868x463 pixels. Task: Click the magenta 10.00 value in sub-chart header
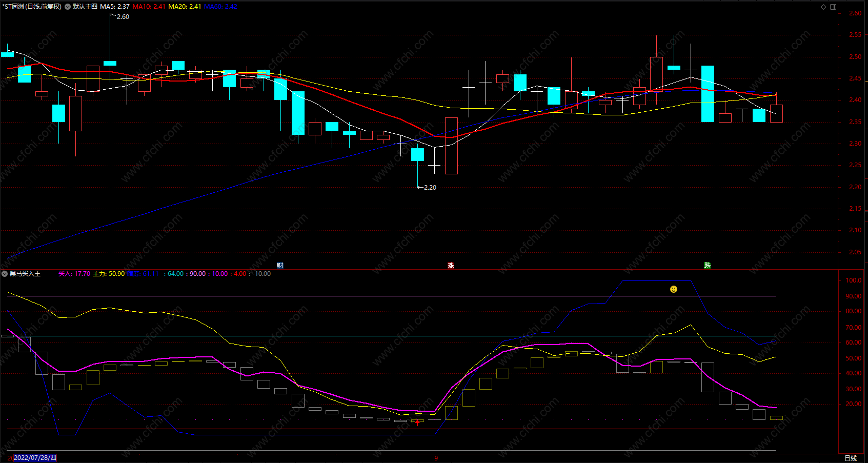(x=219, y=274)
